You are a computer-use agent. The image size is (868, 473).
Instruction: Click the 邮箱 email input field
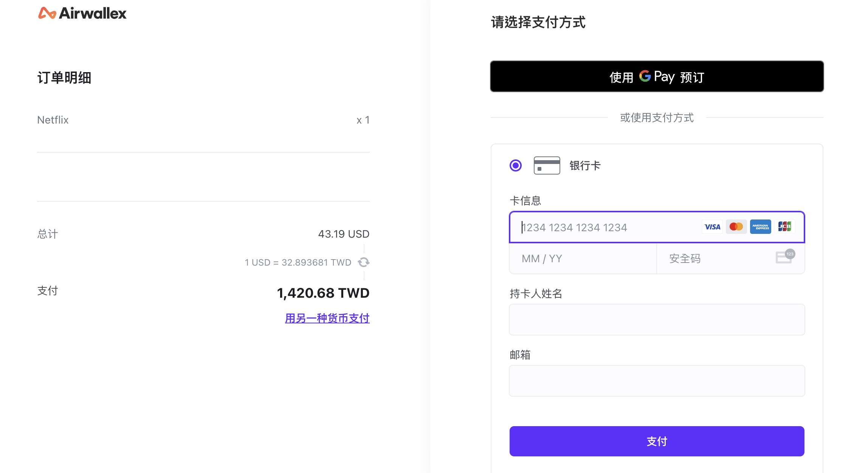[657, 381]
